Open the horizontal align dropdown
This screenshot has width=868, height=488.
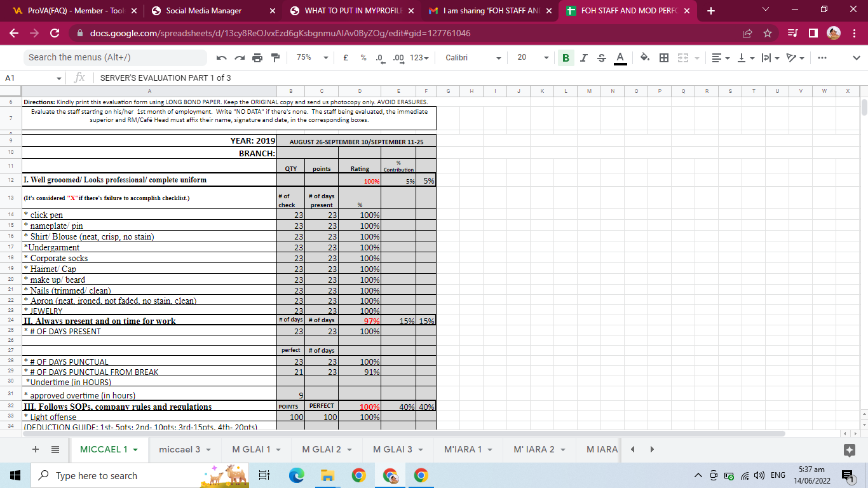point(719,58)
